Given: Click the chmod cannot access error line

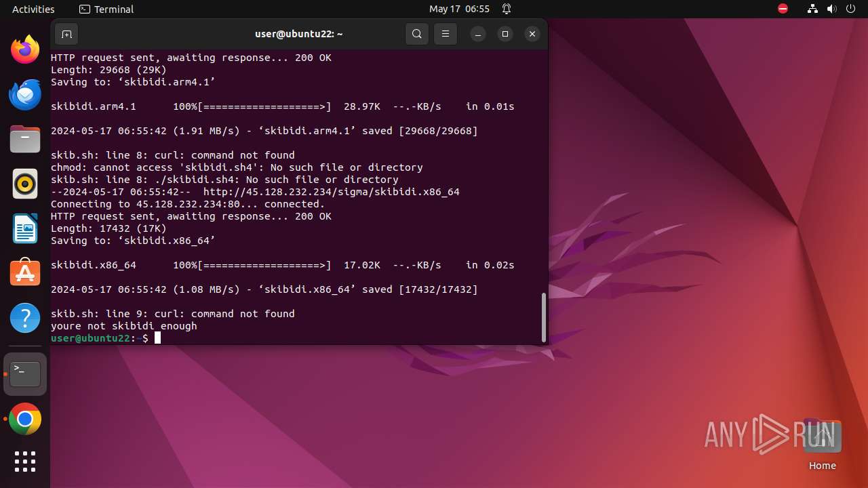Looking at the screenshot, I should coord(237,167).
